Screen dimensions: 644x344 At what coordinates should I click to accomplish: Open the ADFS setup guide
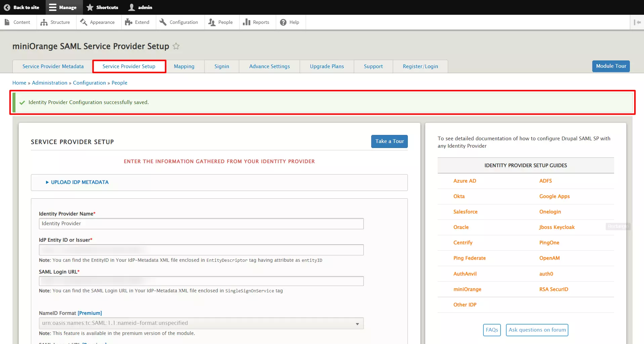tap(546, 181)
